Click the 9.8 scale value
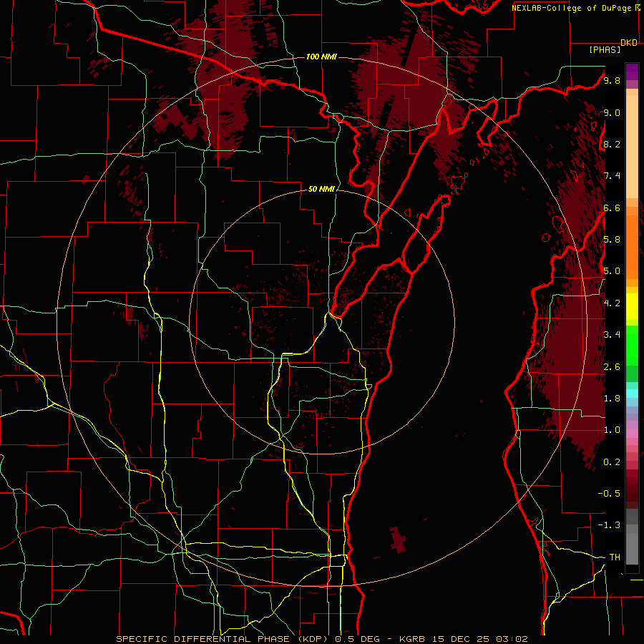Image resolution: width=644 pixels, height=644 pixels. coord(612,81)
